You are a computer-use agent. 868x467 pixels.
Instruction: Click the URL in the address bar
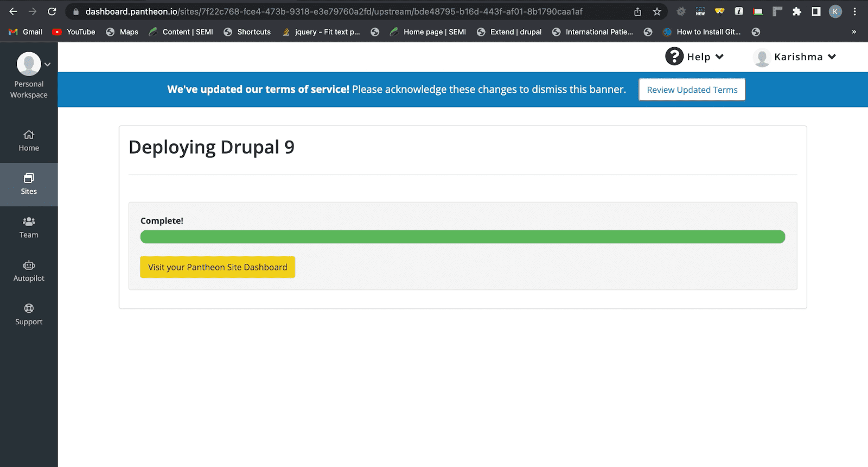click(x=334, y=11)
